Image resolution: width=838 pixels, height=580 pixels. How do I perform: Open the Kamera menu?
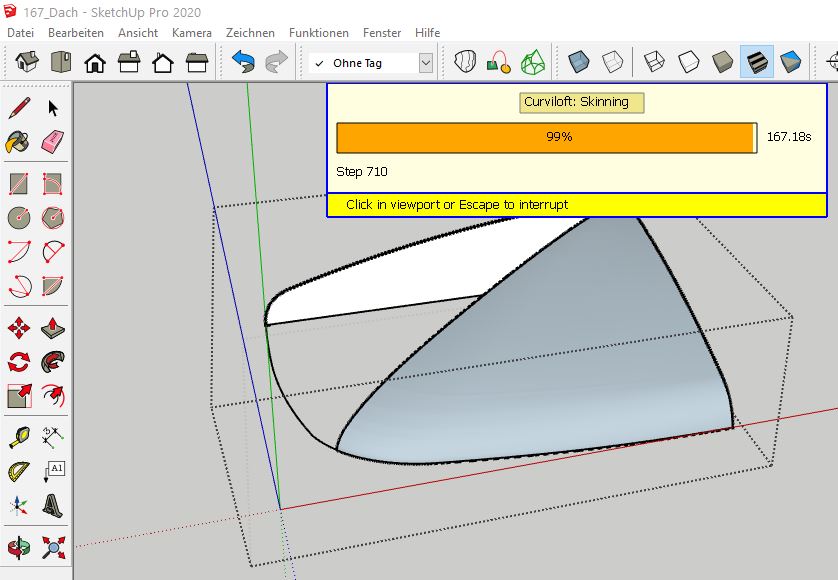pyautogui.click(x=191, y=33)
